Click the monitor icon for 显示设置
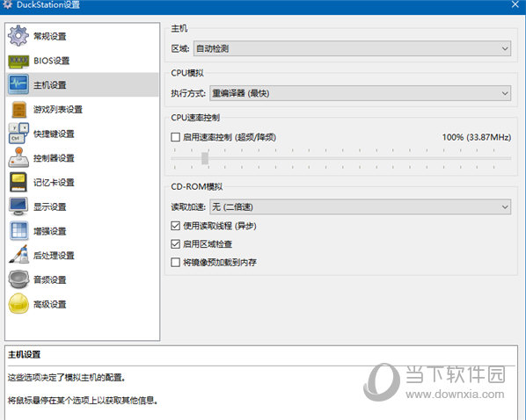526x420 pixels. pos(18,206)
